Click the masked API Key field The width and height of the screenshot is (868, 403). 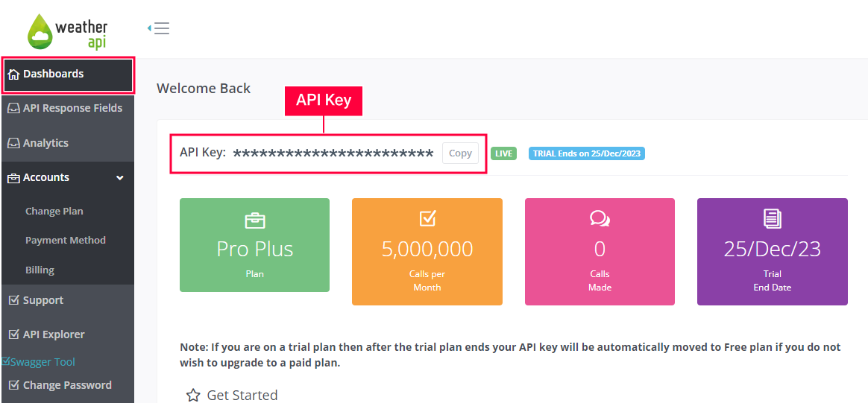[x=333, y=153]
